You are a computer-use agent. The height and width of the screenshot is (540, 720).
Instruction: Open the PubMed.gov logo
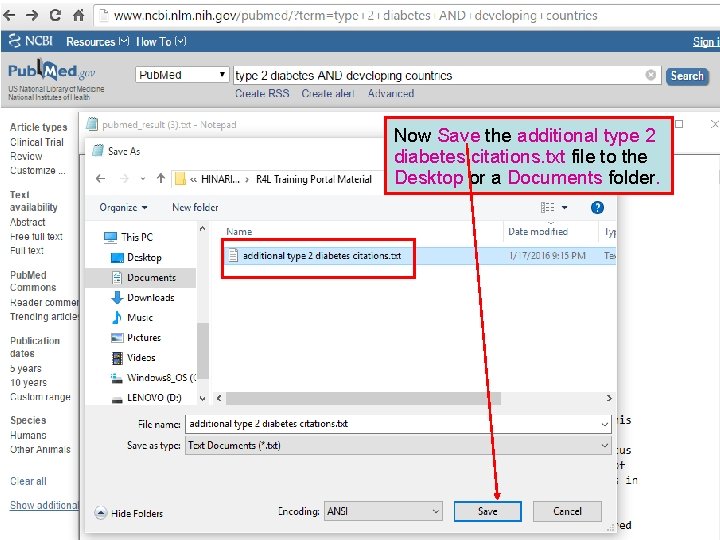point(51,71)
